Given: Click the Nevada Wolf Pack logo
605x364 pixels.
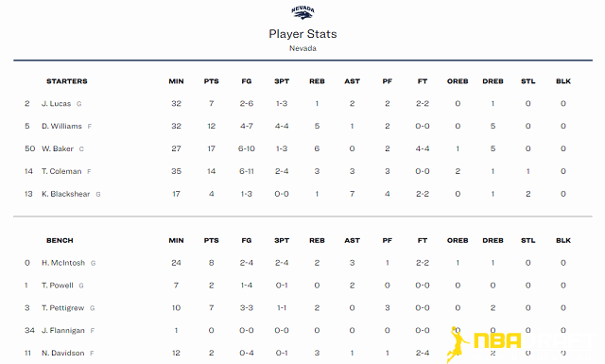Looking at the screenshot, I should pyautogui.click(x=302, y=12).
